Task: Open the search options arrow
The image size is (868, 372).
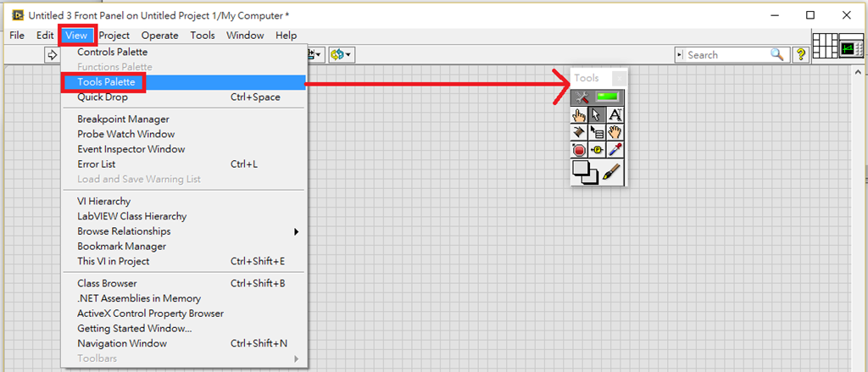Action: coord(680,55)
